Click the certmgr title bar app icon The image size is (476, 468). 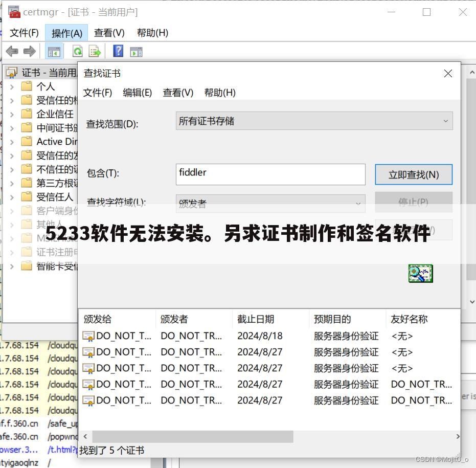(x=14, y=12)
